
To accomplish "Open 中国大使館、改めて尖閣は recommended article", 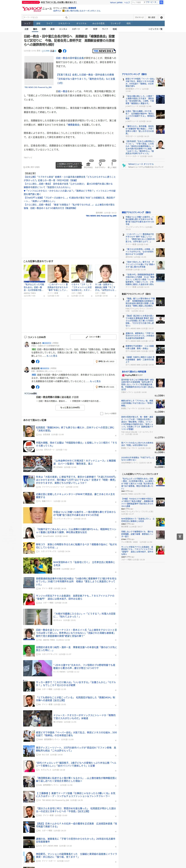I will tap(76, 444).
